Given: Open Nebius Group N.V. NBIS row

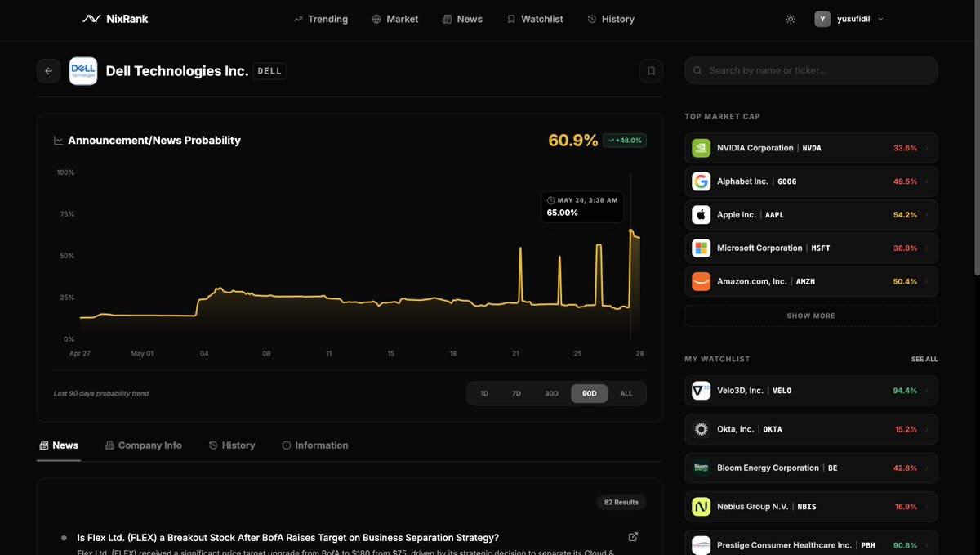Looking at the screenshot, I should coord(811,507).
